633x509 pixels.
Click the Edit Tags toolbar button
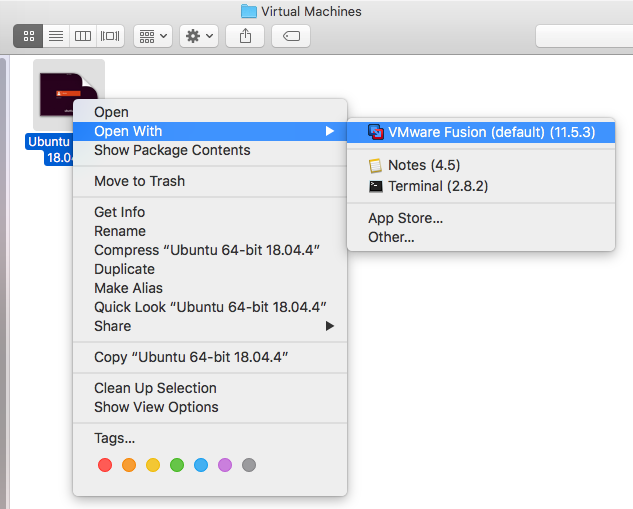point(291,36)
